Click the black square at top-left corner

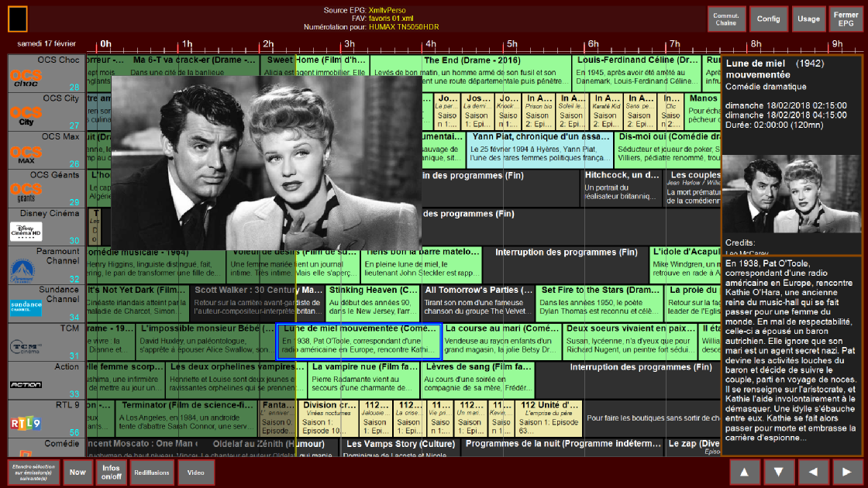coord(18,19)
